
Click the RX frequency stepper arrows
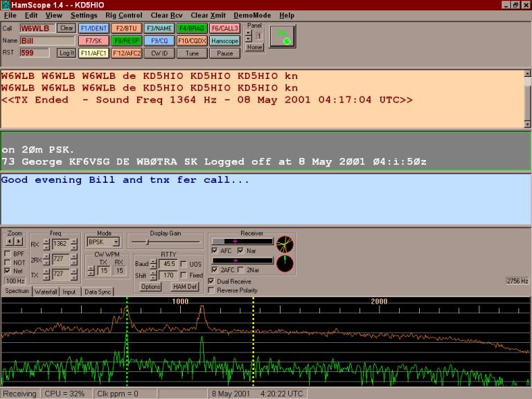[46, 244]
